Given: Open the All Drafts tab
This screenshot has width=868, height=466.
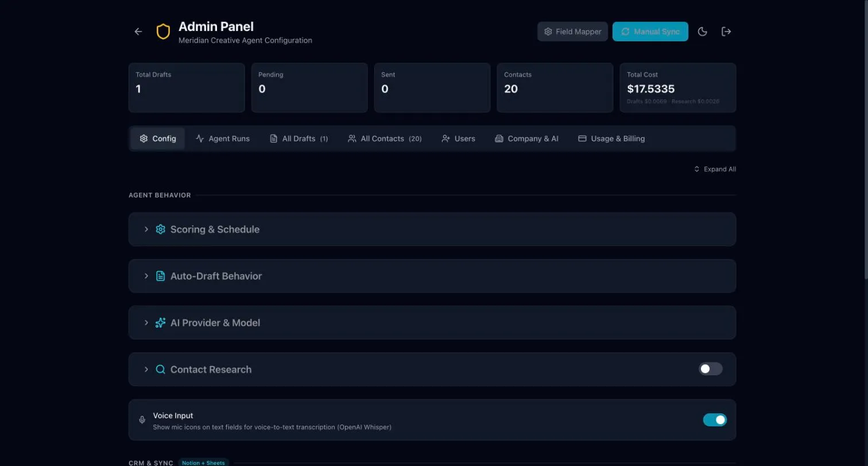Looking at the screenshot, I should [x=299, y=138].
